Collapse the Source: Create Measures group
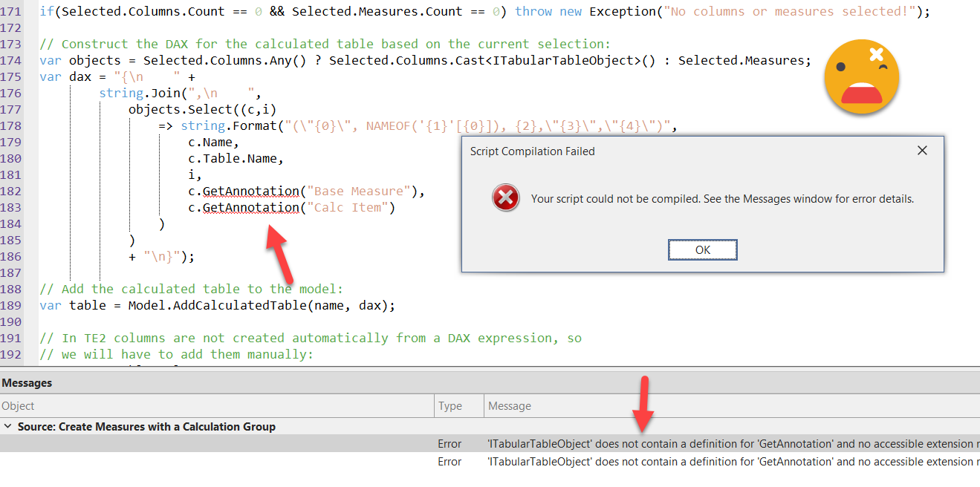The image size is (980, 487). pos(8,427)
